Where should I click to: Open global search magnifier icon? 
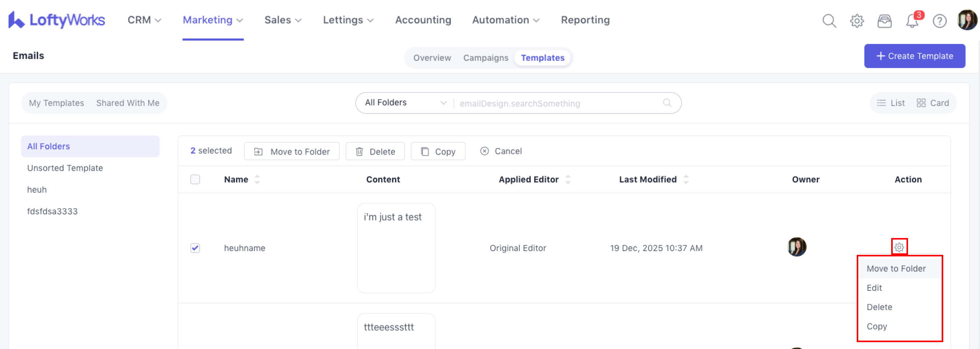pos(829,21)
